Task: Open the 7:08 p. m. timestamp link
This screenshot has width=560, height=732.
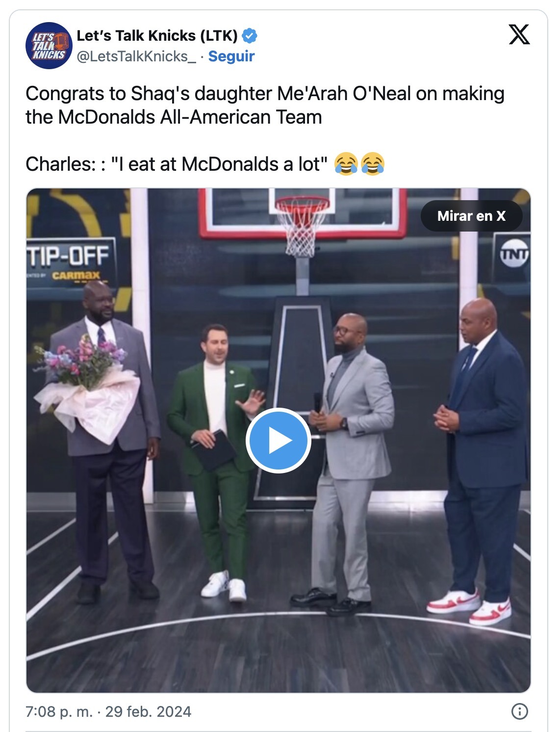Action: coord(59,711)
